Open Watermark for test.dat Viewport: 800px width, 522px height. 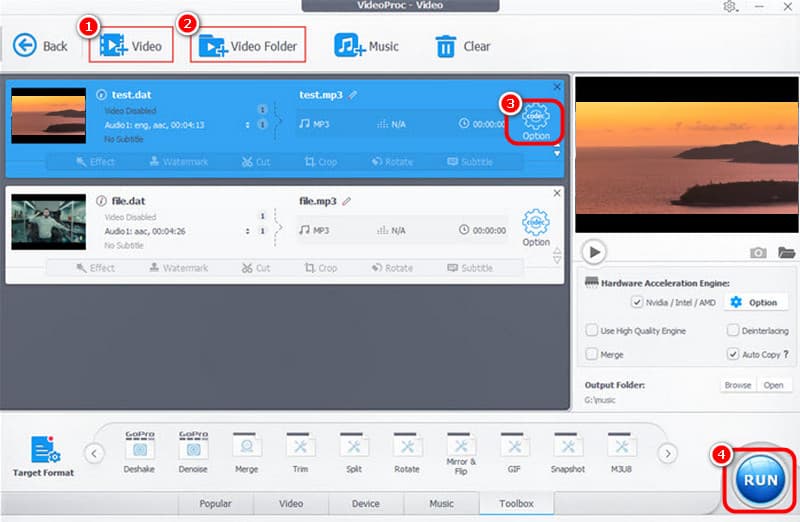179,162
